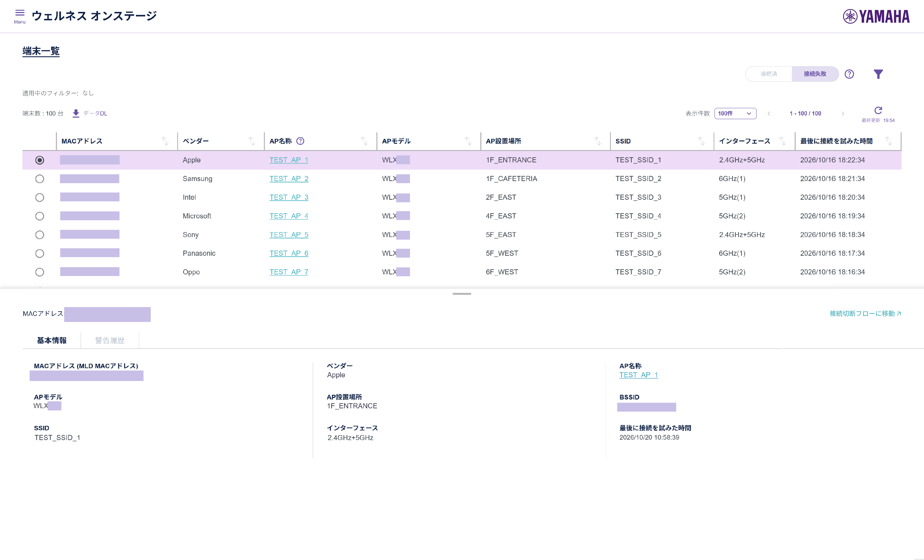Go to next page arrow

tap(843, 114)
